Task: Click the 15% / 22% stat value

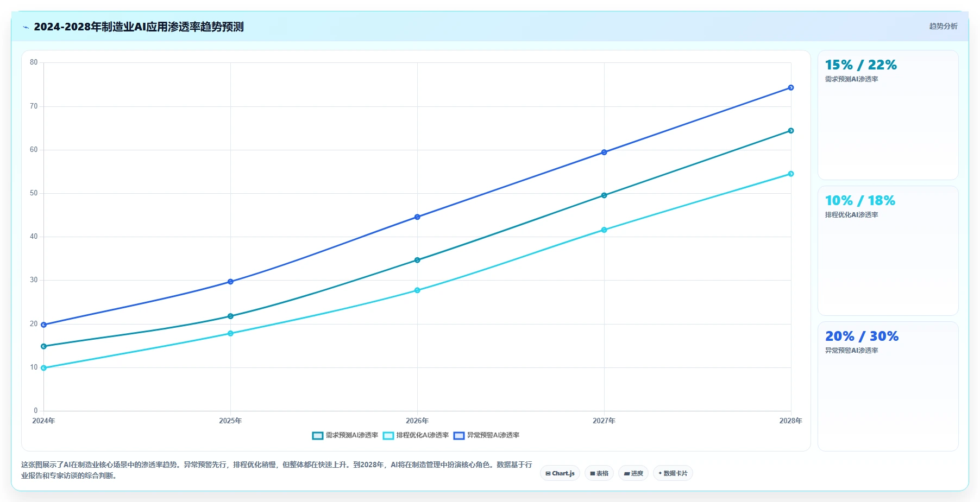Action: (x=860, y=65)
